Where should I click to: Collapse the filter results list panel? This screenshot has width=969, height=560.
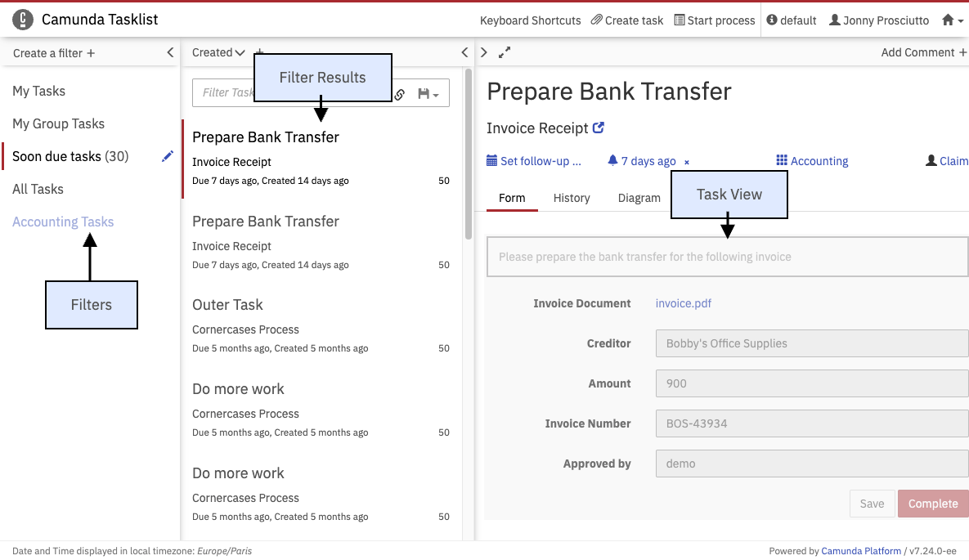[x=464, y=52]
